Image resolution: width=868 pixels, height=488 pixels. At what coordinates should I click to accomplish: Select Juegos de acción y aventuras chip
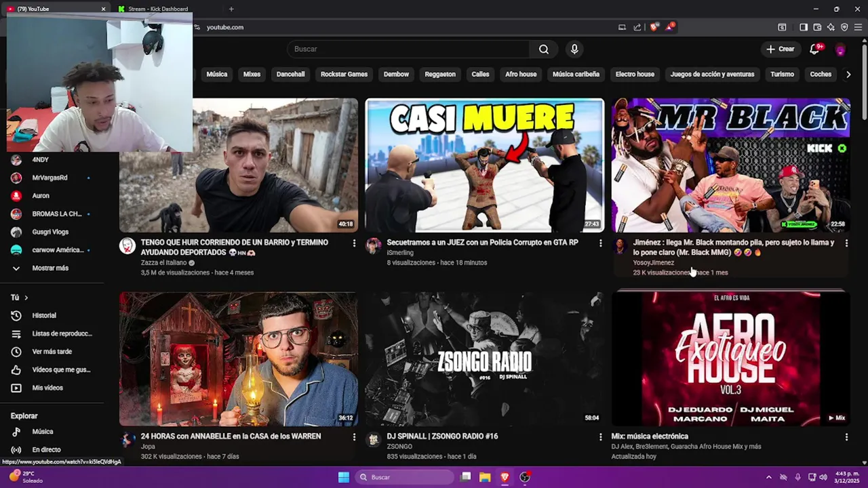click(x=712, y=74)
